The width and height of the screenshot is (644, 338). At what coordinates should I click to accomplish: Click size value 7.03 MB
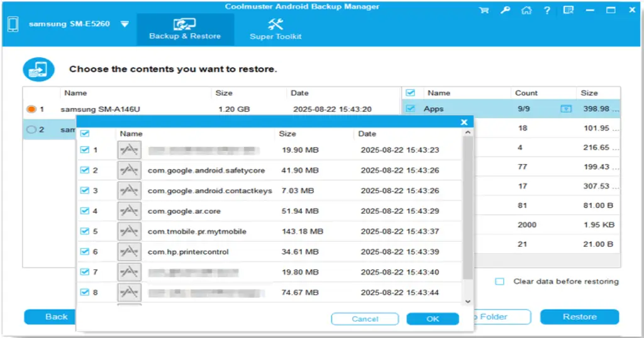click(297, 191)
